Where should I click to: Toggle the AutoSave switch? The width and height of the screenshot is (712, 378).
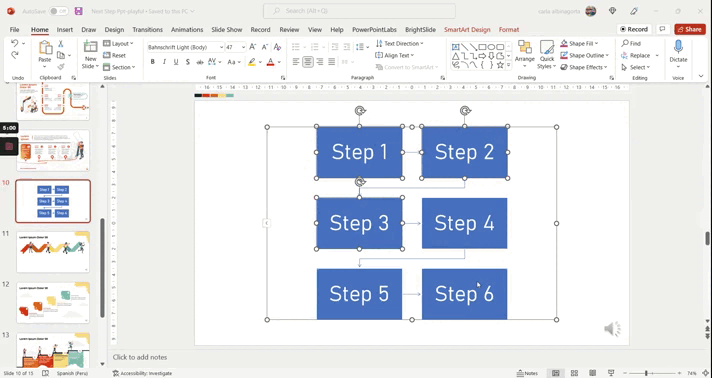pyautogui.click(x=59, y=11)
